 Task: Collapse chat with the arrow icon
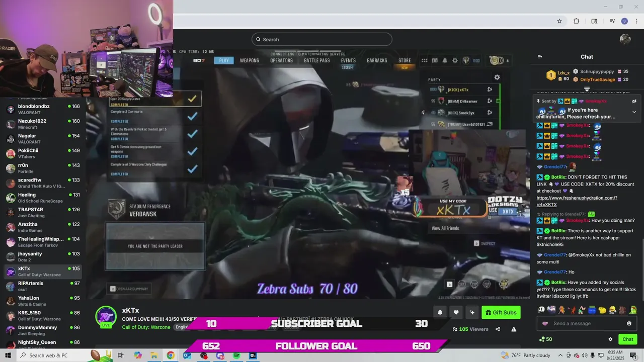540,57
